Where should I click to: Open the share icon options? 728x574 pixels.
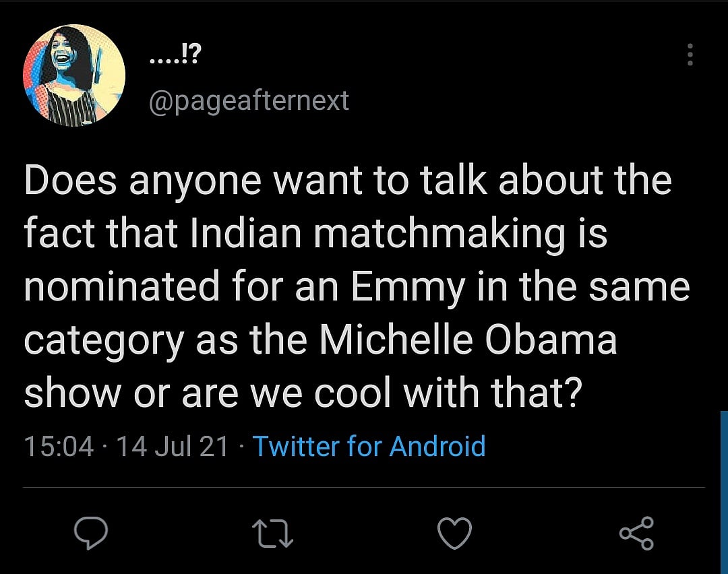pyautogui.click(x=636, y=534)
